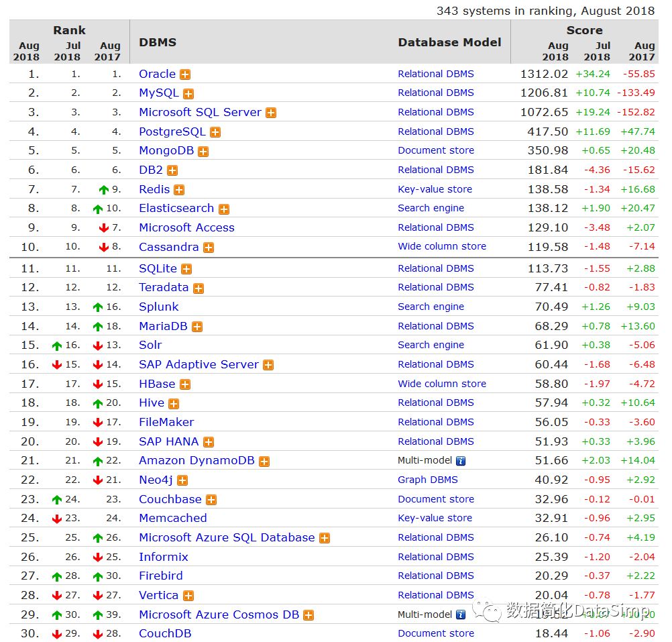Open the CouchDB link
The height and width of the screenshot is (642, 672).
click(x=165, y=633)
